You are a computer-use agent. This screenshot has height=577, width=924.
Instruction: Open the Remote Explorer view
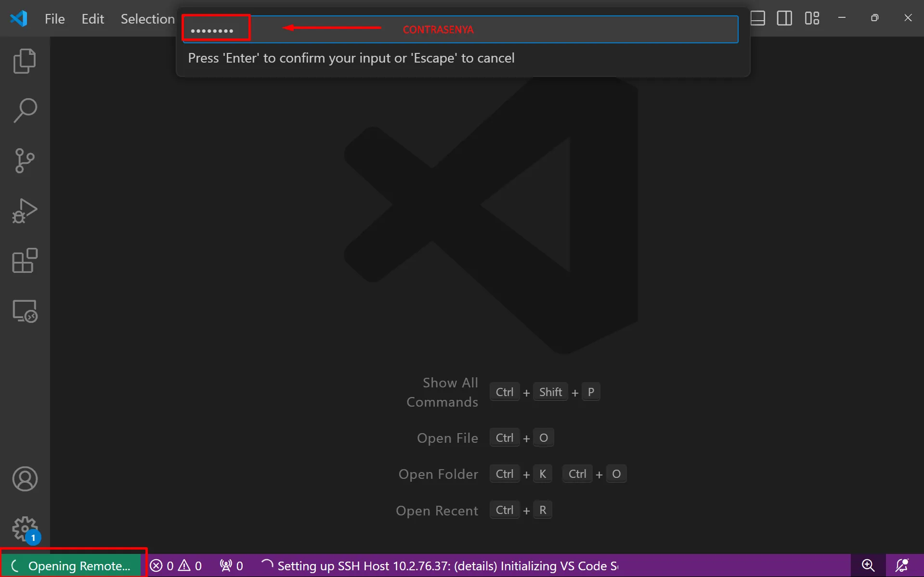pyautogui.click(x=25, y=311)
